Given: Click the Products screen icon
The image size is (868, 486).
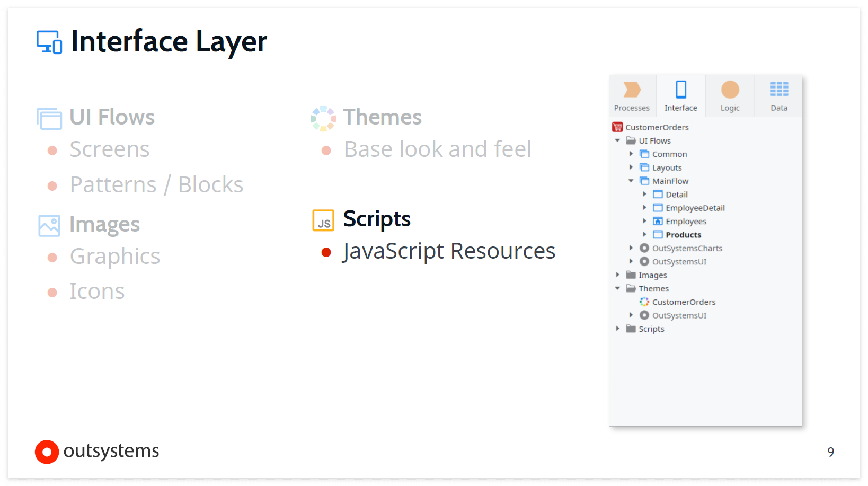Looking at the screenshot, I should click(658, 235).
